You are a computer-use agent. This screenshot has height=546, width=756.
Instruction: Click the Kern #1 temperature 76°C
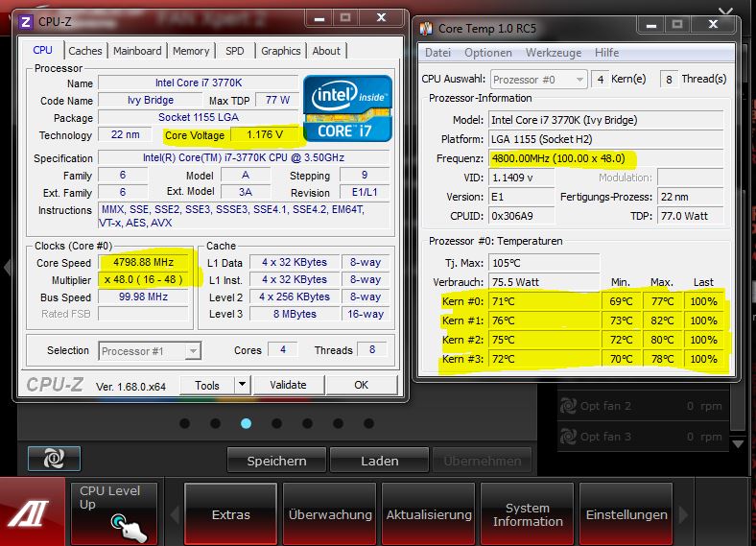(x=544, y=320)
